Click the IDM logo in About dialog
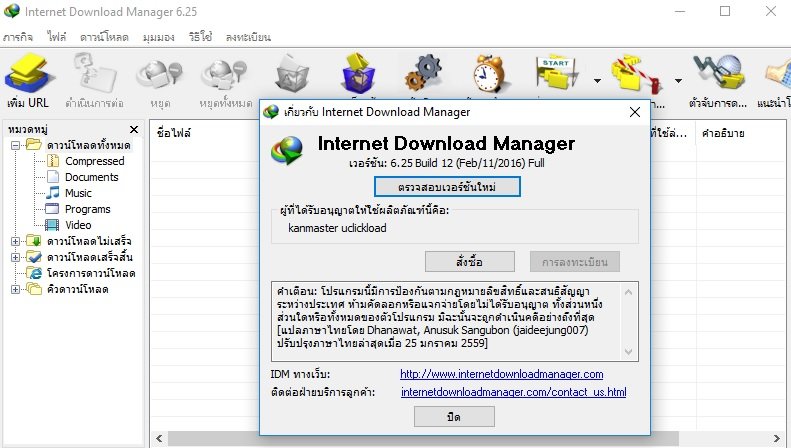Image resolution: width=791 pixels, height=448 pixels. tap(287, 150)
